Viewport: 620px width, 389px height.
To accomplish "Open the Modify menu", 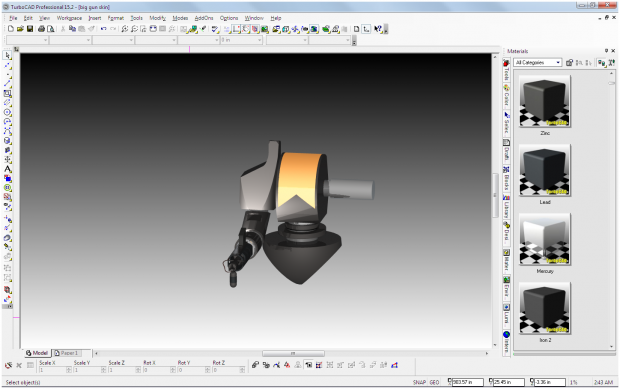I will coord(157,18).
